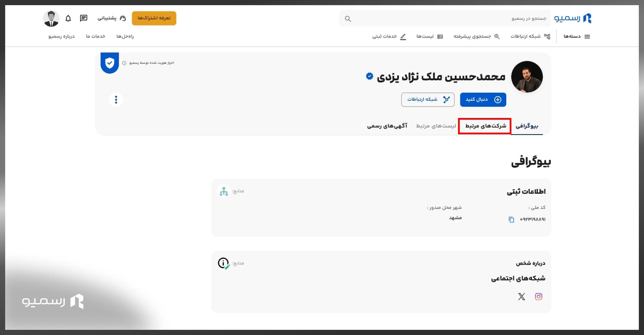Click the blue verified checkmark by name

369,76
